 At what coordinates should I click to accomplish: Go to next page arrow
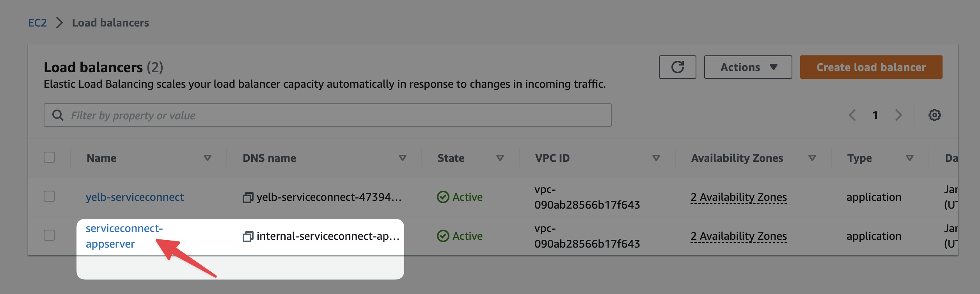(x=898, y=115)
